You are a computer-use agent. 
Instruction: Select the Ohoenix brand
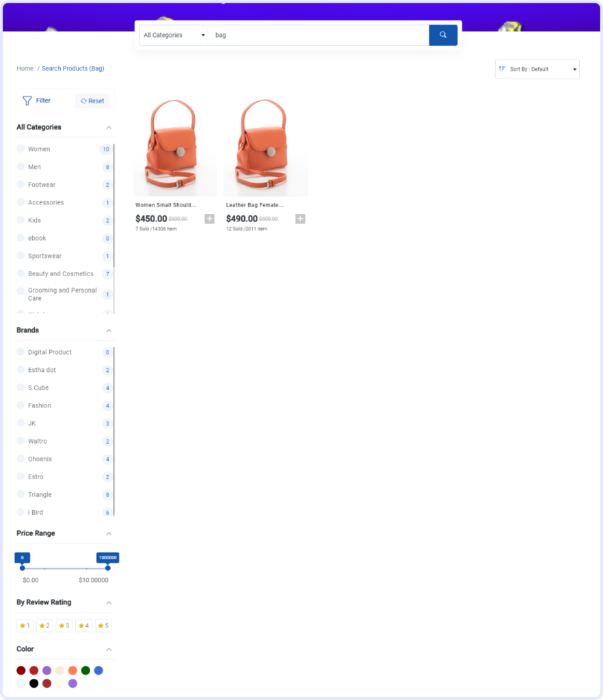21,459
